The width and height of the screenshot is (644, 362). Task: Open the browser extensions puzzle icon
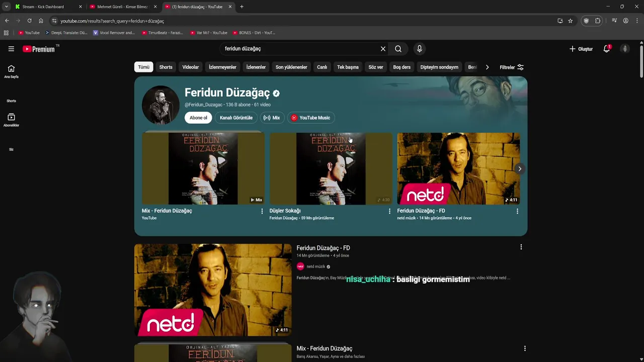(598, 21)
